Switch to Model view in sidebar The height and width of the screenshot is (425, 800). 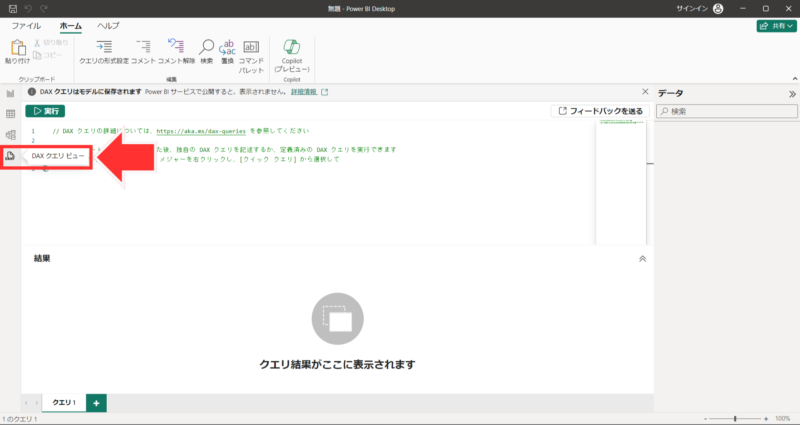click(x=10, y=135)
